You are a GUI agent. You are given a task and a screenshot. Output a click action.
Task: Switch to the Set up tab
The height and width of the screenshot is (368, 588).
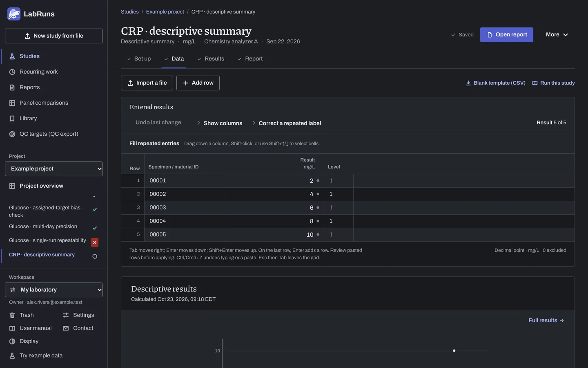pos(138,59)
